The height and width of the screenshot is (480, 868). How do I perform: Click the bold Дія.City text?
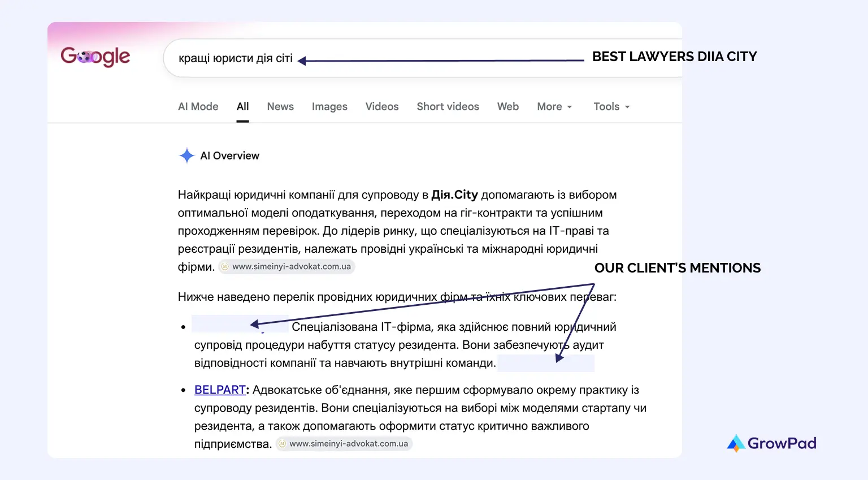pyautogui.click(x=454, y=194)
